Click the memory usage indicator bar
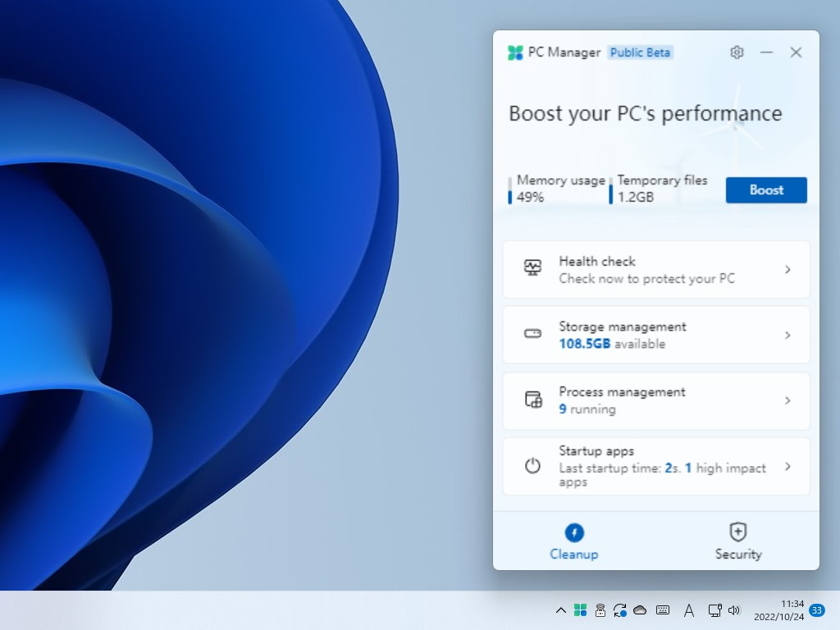Screen dimensions: 840x630 pos(511,190)
